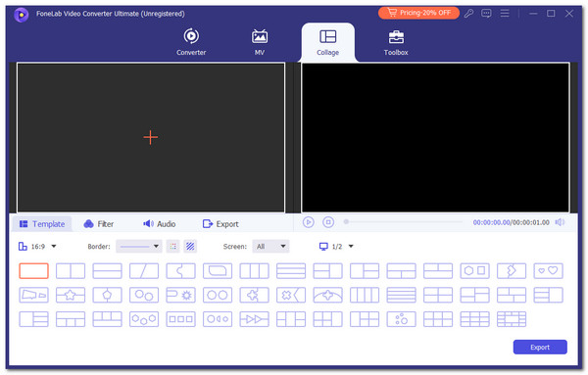588x375 pixels.
Task: Click the preview time display 00:00:00.00/00:00:01.00
Action: (512, 222)
